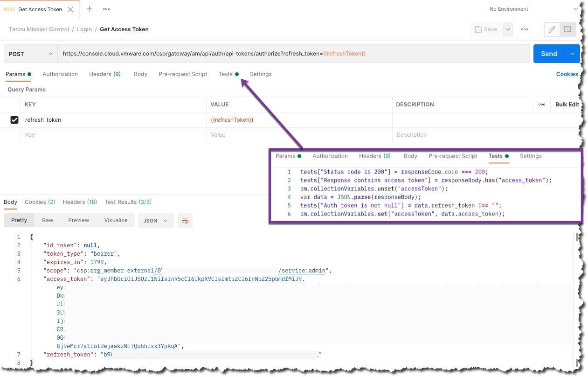This screenshot has height=377, width=588.
Task: Click the Tanzu Mission Control breadcrumb
Action: 39,29
